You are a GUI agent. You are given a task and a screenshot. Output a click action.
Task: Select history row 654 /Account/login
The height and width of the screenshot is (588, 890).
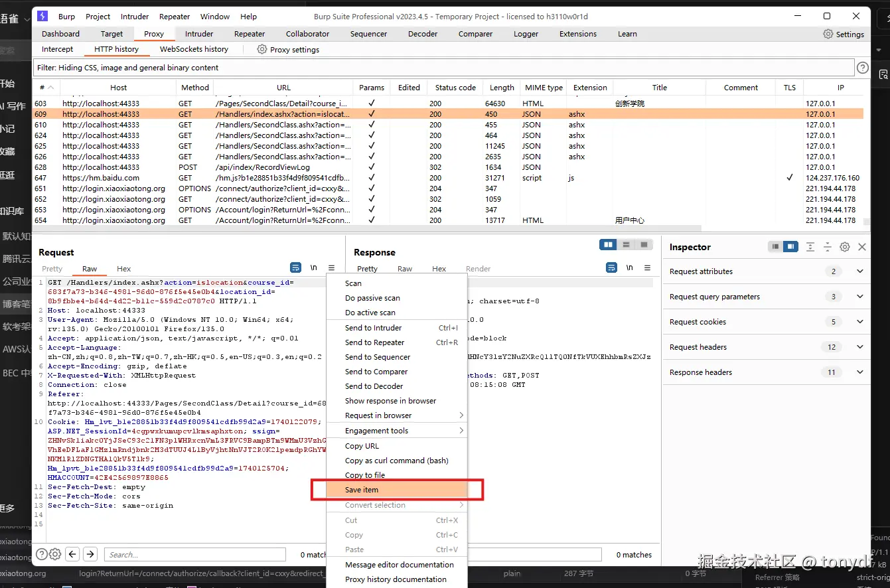[448, 220]
